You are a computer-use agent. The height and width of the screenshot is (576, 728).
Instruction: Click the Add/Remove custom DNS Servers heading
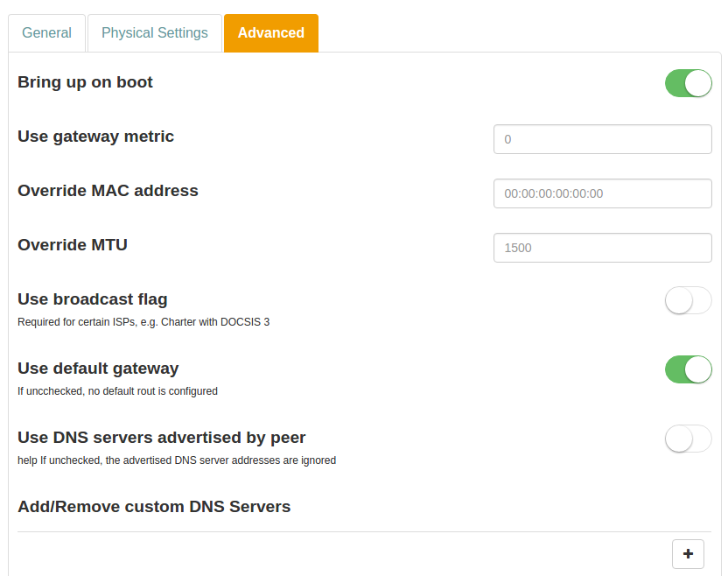154,507
